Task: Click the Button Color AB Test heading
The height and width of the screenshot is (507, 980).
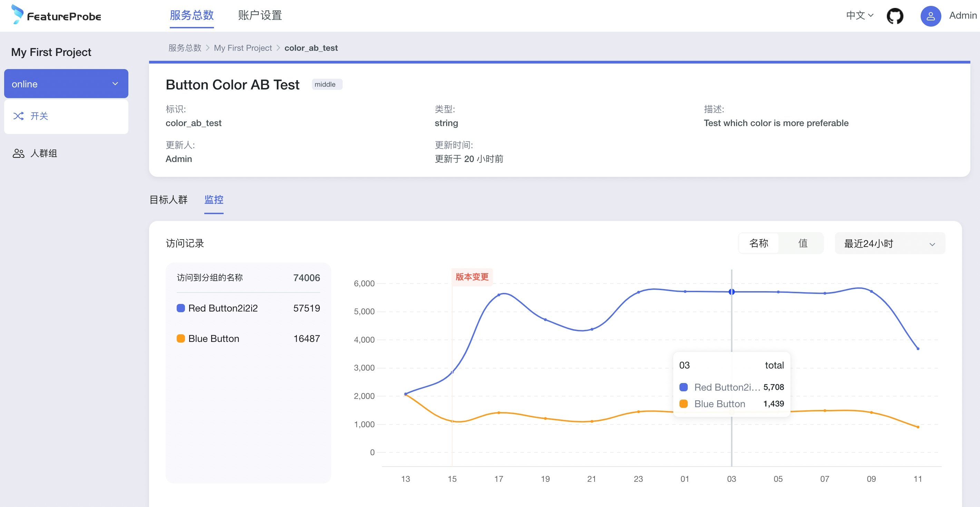Action: (233, 85)
